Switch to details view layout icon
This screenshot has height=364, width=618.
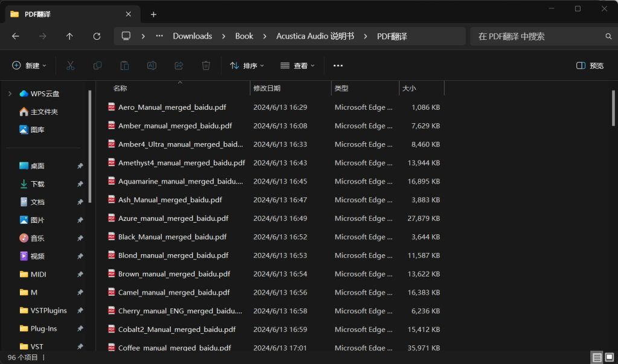(x=597, y=358)
